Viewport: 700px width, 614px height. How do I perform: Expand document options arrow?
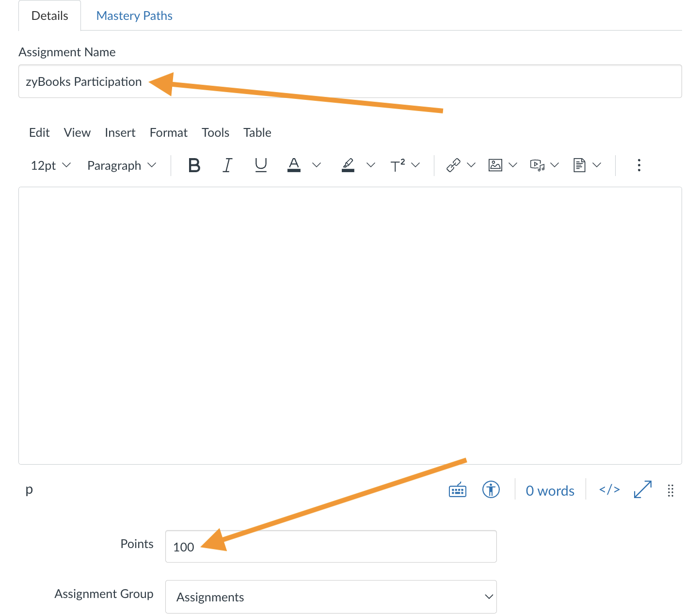(x=597, y=165)
